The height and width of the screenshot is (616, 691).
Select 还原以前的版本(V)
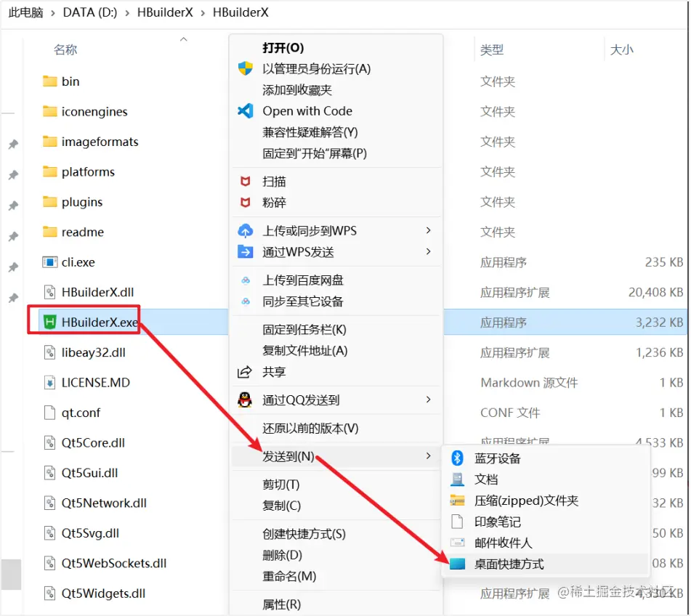pos(311,428)
